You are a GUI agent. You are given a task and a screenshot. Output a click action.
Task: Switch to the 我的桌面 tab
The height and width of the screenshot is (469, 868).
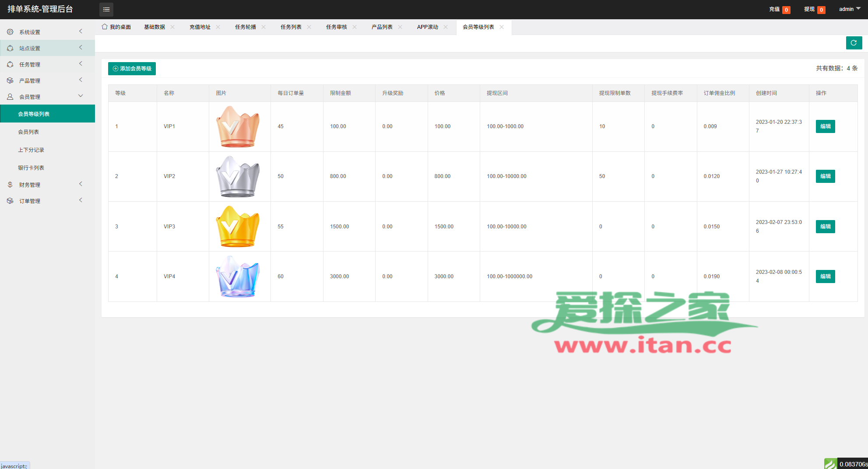pos(116,27)
